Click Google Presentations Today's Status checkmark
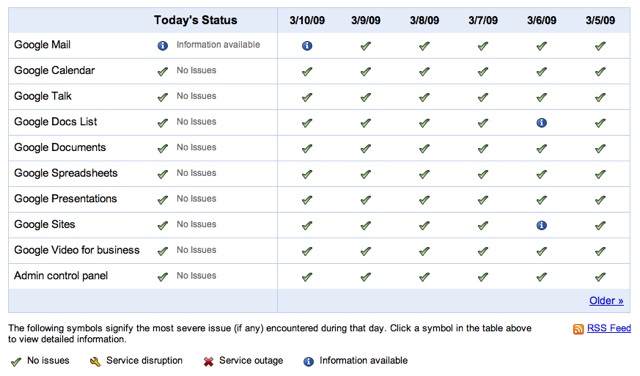Image resolution: width=640 pixels, height=376 pixels. [162, 200]
